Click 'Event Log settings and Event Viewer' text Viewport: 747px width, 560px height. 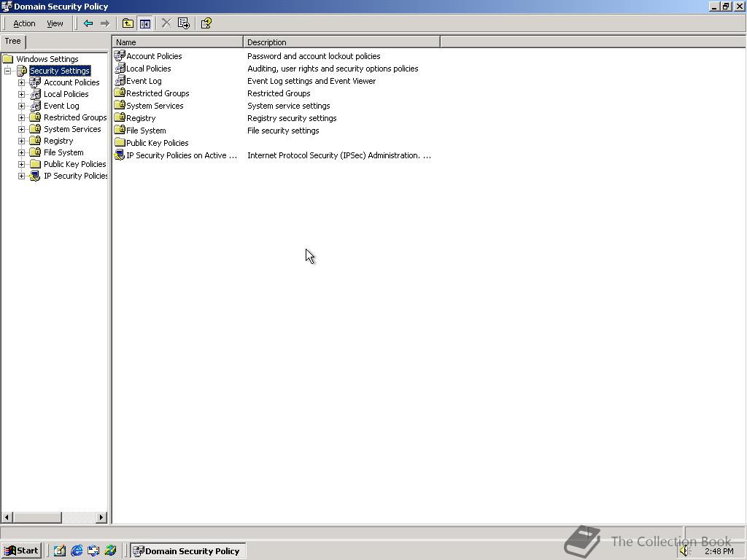click(311, 81)
